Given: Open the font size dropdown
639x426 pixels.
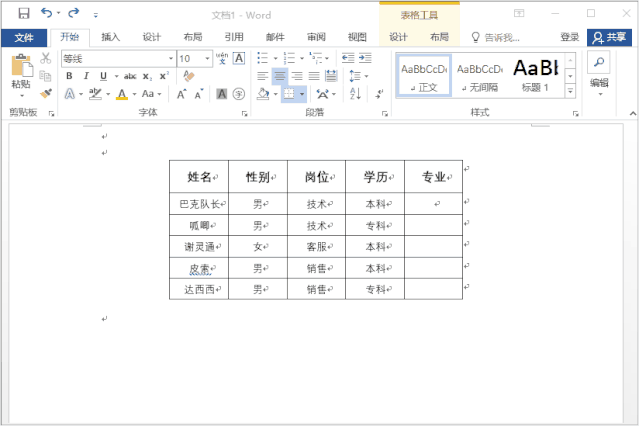Looking at the screenshot, I should tap(205, 58).
